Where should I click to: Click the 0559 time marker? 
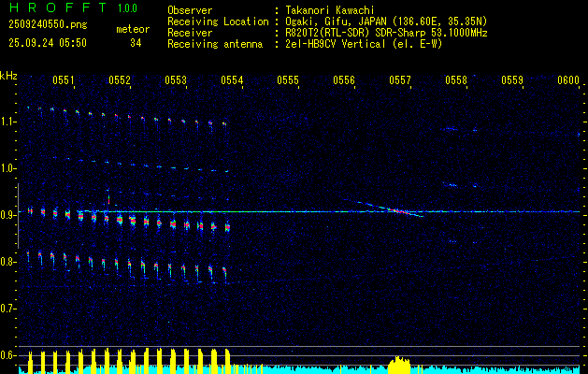click(x=512, y=80)
